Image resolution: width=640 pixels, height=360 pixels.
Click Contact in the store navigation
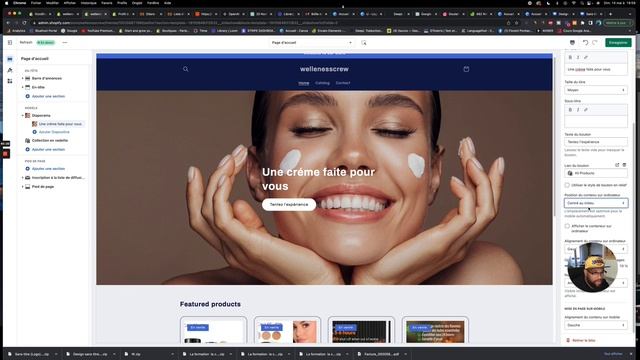pyautogui.click(x=343, y=83)
